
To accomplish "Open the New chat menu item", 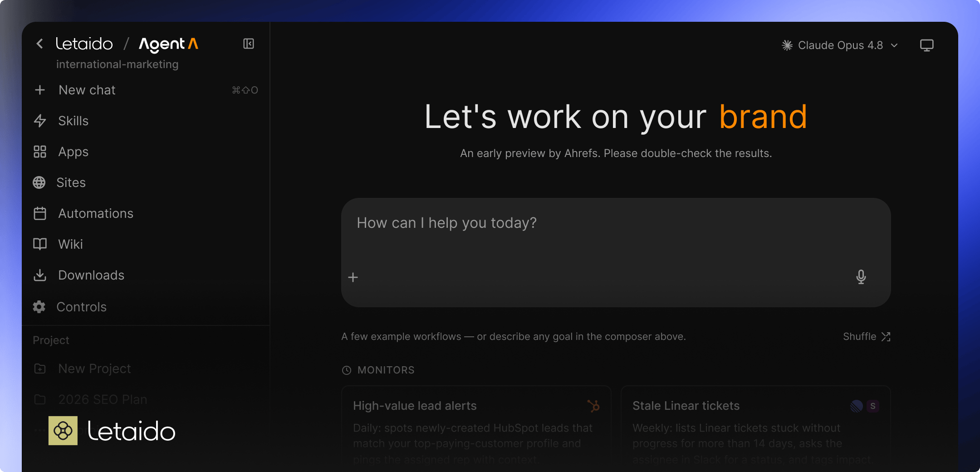I will coord(146,90).
